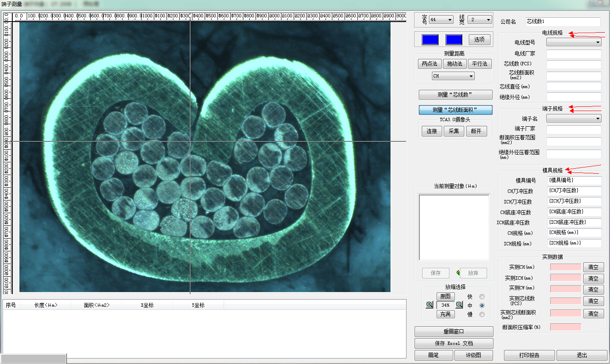Select the 快 (fast) speed radio button
This screenshot has width=610, height=364.
click(482, 297)
